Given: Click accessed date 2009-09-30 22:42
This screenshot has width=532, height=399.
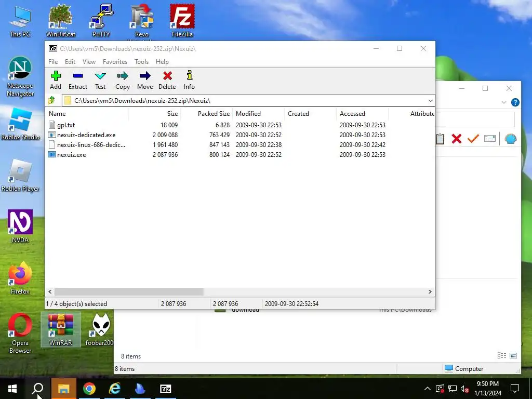Looking at the screenshot, I should point(362,144).
